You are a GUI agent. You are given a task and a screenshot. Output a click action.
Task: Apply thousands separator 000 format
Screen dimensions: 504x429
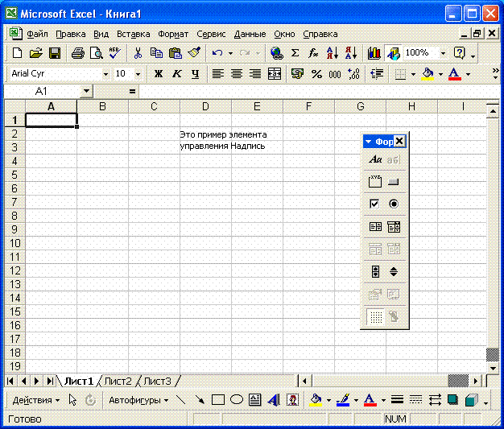pyautogui.click(x=335, y=74)
